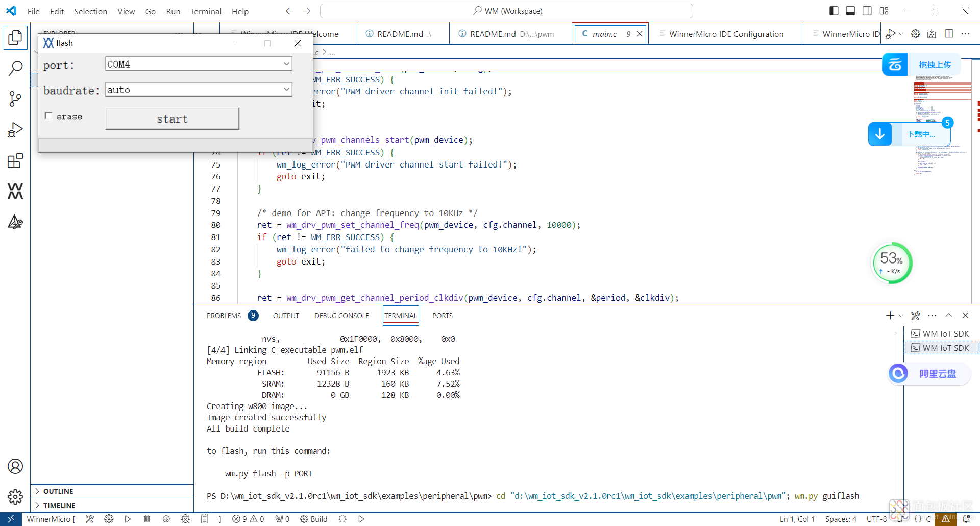This screenshot has height=526, width=980.
Task: Click the WinnerMicro bug debug icon in status bar
Action: pos(185,519)
